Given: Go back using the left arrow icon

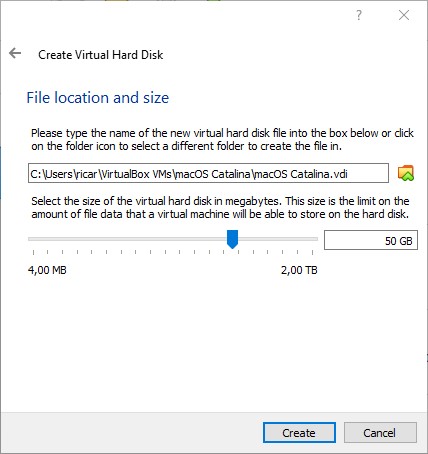Looking at the screenshot, I should point(15,53).
